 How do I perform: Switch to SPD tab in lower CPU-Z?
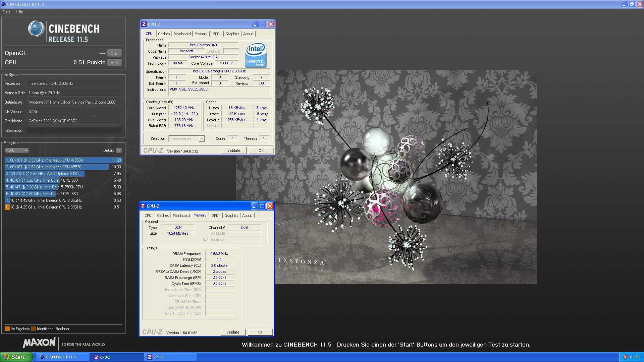pos(215,216)
